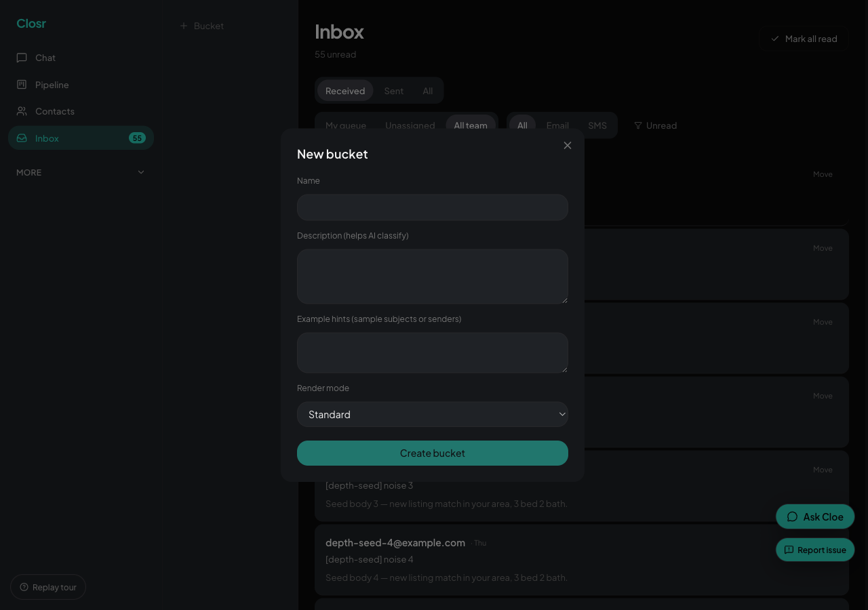Click Mark all read button
The width and height of the screenshot is (868, 610).
(x=804, y=39)
